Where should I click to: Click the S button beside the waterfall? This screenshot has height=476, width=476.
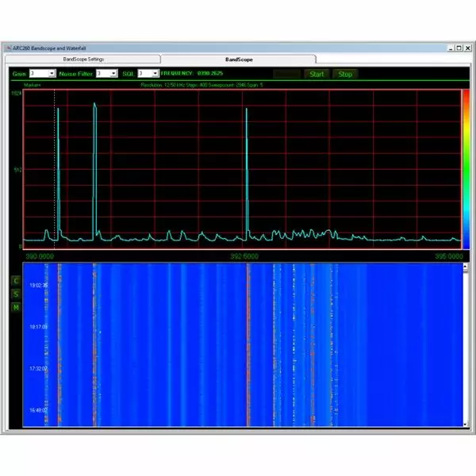pyautogui.click(x=14, y=294)
